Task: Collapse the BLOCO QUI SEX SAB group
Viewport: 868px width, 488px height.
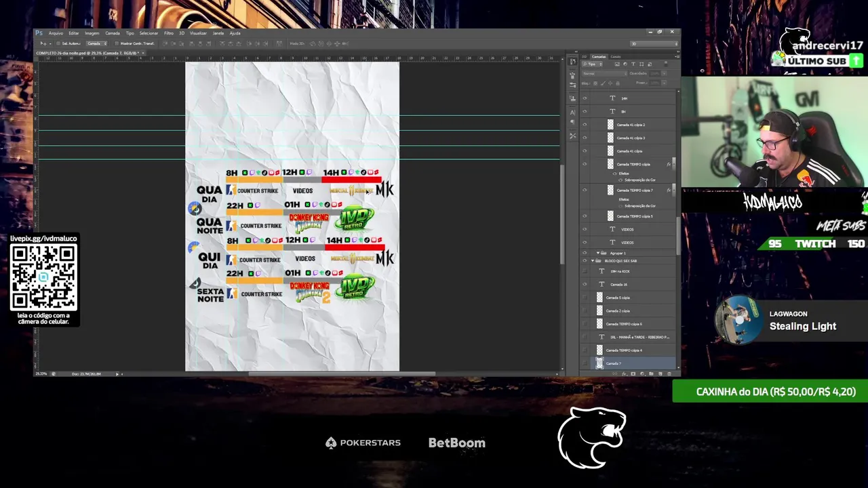Action: point(592,261)
